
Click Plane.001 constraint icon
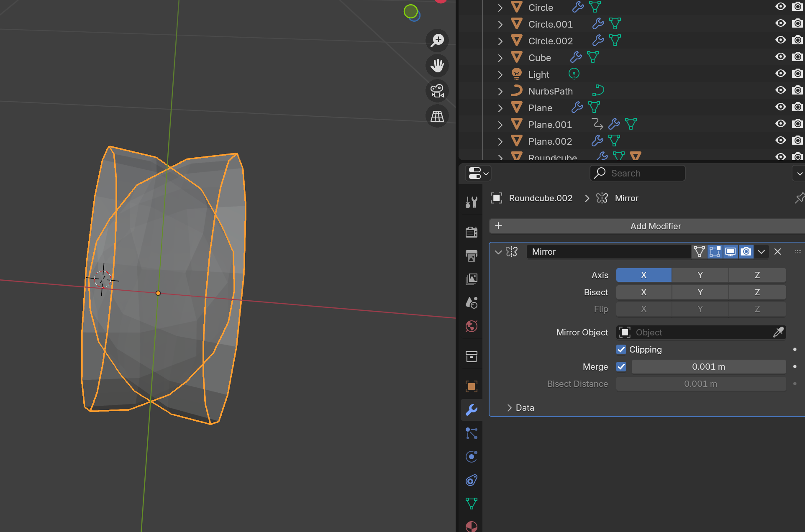tap(597, 124)
